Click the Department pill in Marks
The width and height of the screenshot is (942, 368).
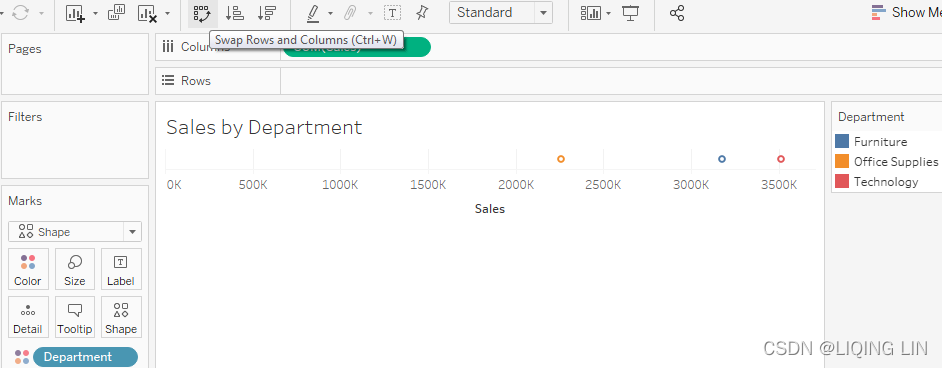tap(85, 357)
